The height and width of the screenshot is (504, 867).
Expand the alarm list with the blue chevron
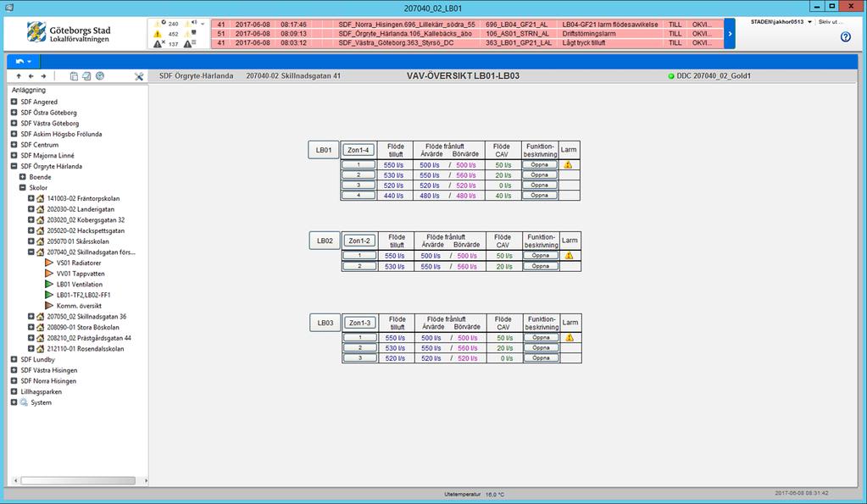pos(730,34)
